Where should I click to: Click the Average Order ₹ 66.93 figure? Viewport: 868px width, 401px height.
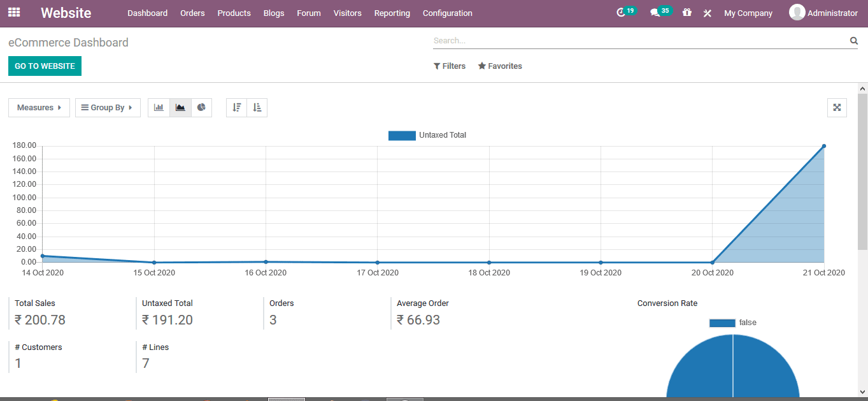[x=418, y=320]
